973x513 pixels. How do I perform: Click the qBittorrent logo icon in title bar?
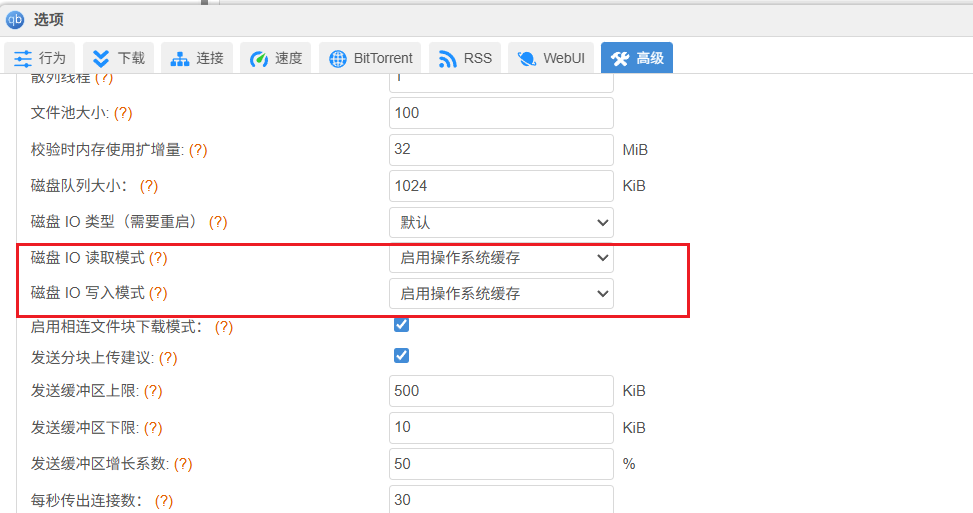point(15,19)
